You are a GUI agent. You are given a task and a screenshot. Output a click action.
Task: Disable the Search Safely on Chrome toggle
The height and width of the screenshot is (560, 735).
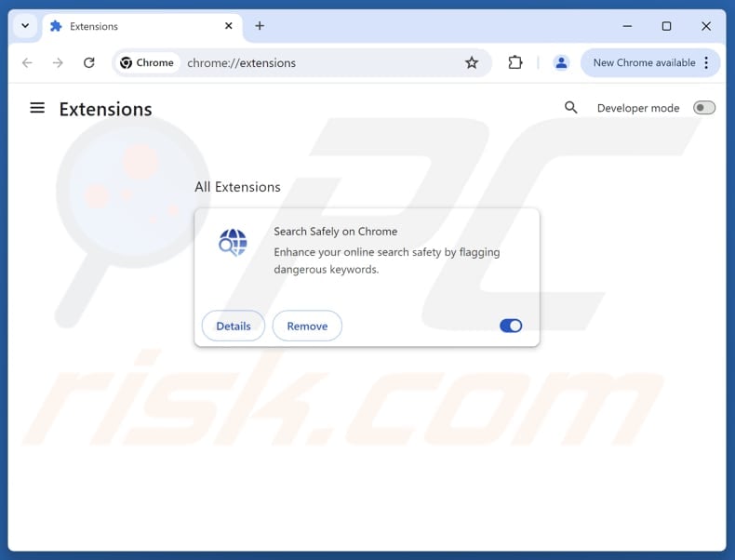(511, 326)
